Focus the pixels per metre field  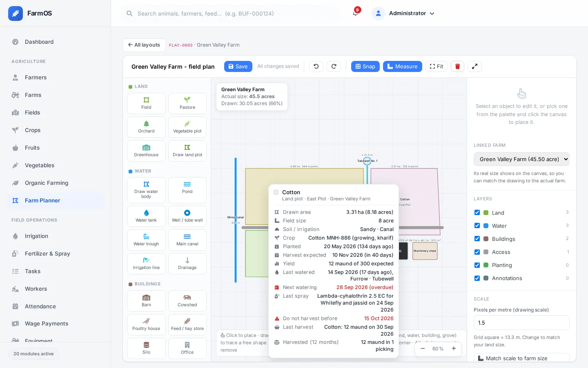521,323
